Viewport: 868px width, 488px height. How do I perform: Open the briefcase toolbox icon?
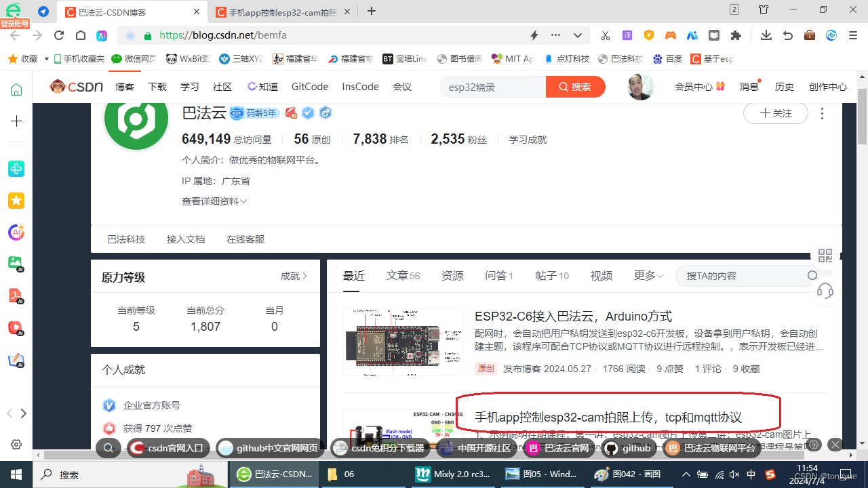(810, 35)
